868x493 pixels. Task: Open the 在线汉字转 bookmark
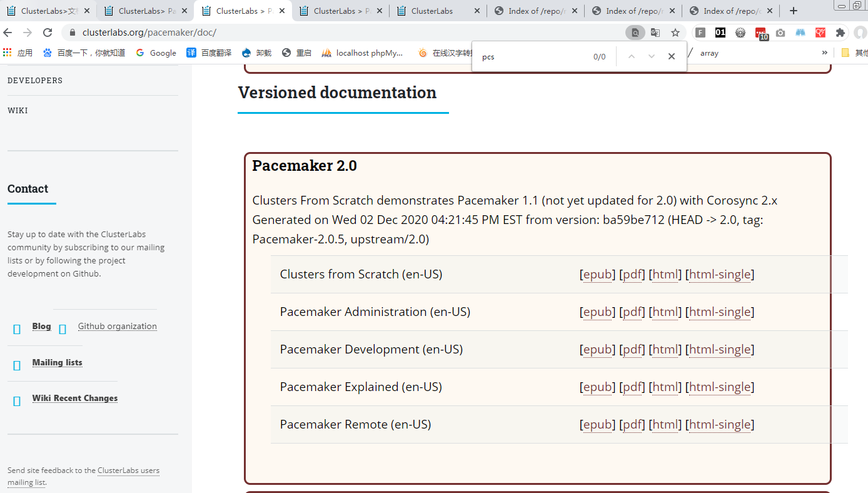point(444,53)
